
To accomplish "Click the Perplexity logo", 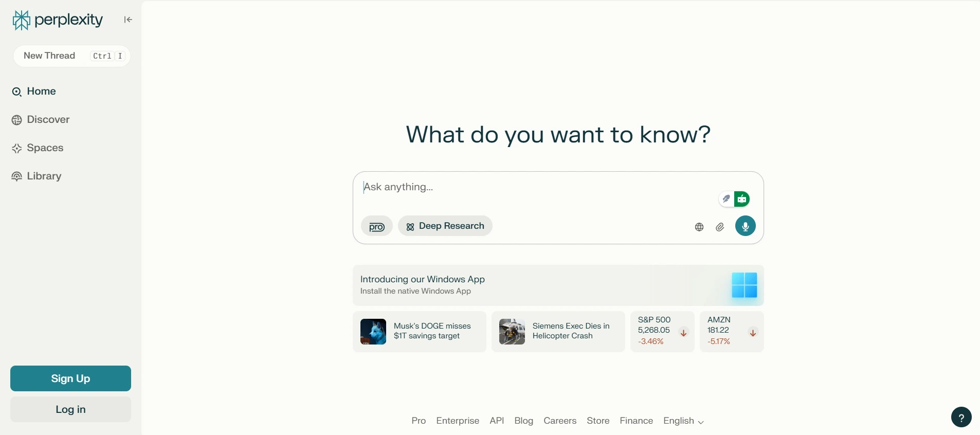I will pos(57,20).
